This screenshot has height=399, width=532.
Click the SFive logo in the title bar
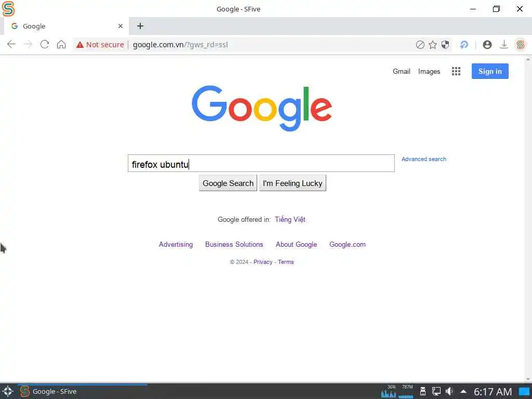(x=8, y=9)
